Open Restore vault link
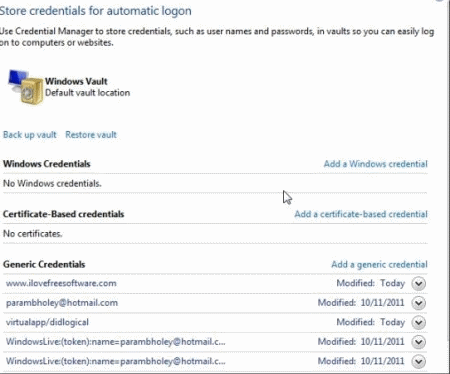 pos(91,135)
